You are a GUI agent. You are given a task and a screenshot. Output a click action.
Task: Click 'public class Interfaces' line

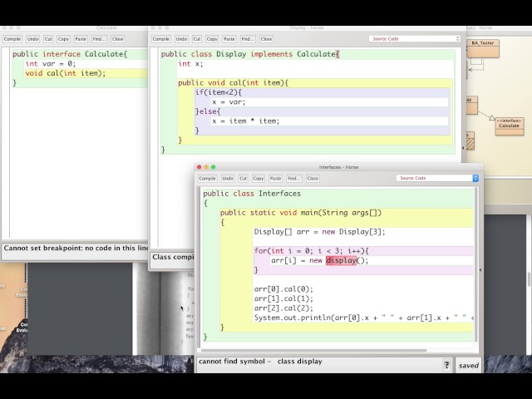tap(252, 194)
